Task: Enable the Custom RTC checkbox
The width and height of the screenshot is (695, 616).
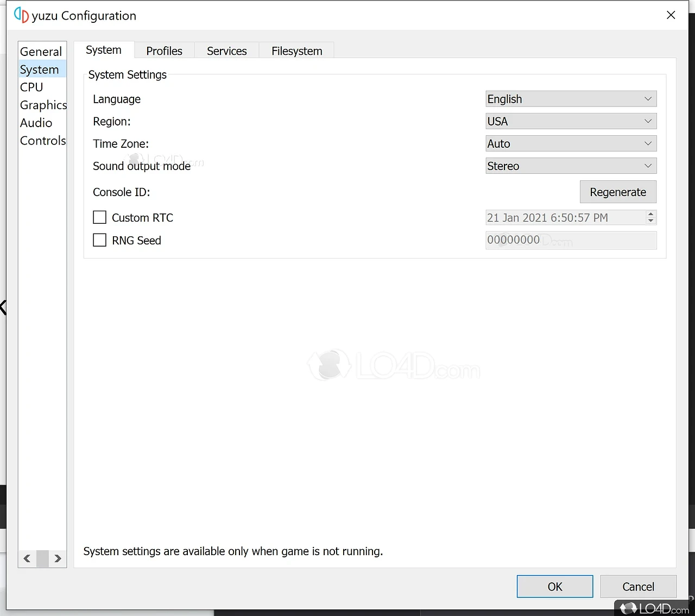Action: 99,217
